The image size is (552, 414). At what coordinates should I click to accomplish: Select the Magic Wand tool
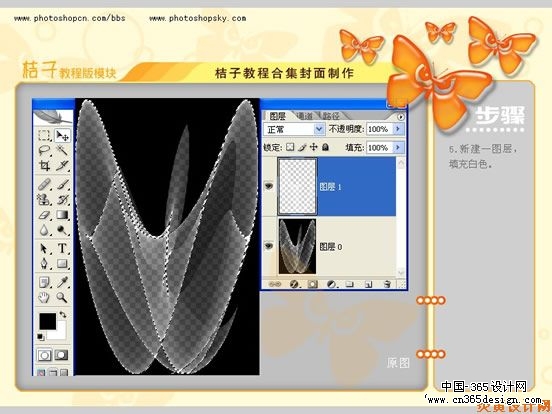pyautogui.click(x=62, y=151)
